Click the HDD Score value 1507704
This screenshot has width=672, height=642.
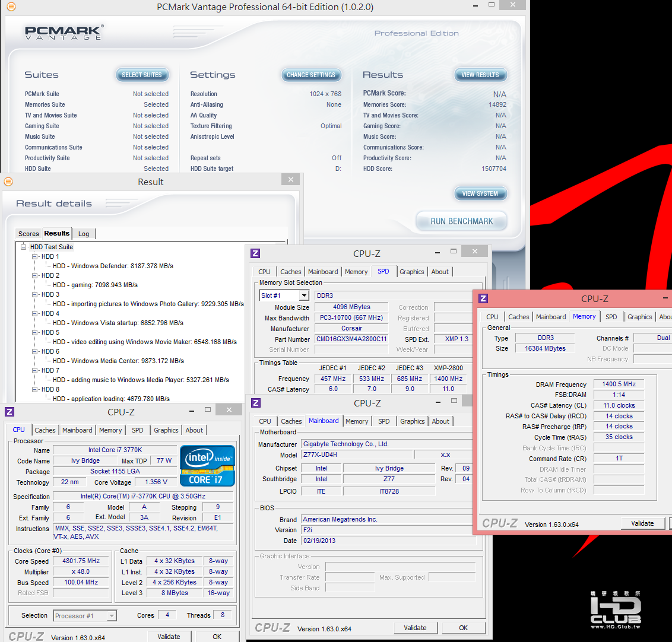point(494,169)
